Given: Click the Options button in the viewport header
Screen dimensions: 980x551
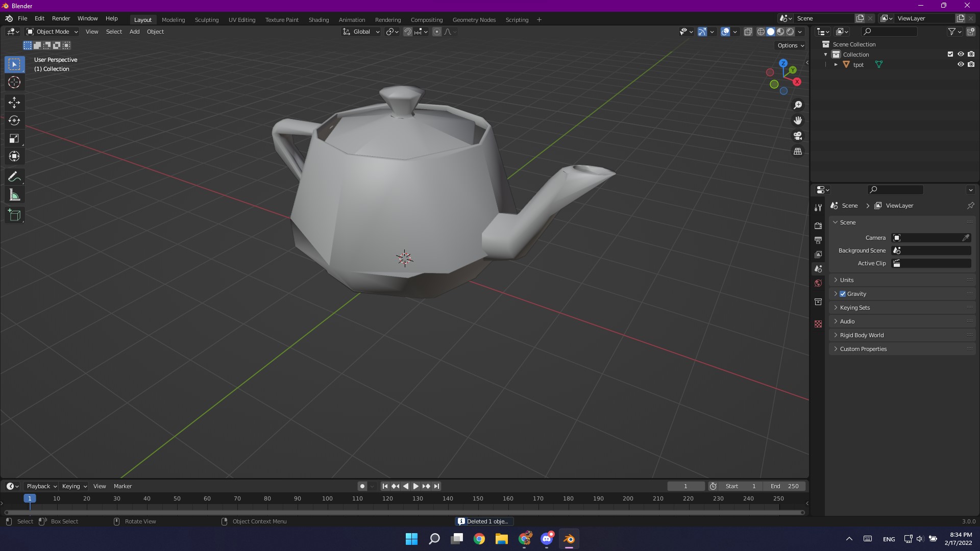Looking at the screenshot, I should click(x=789, y=45).
